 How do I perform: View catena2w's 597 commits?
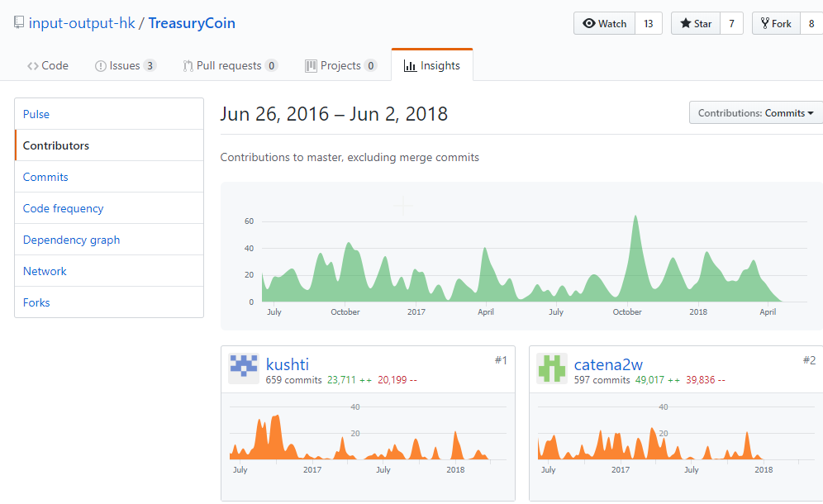[x=602, y=380]
